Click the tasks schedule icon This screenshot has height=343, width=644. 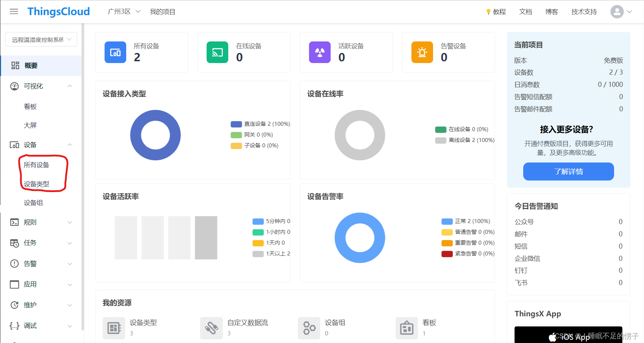[14, 243]
